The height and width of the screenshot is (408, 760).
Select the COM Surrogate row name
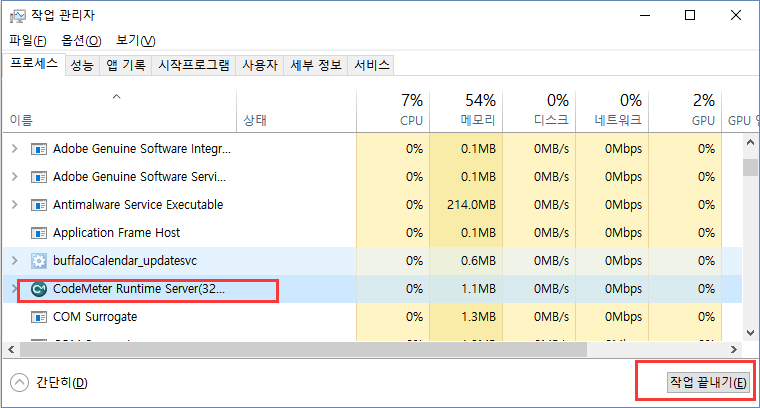95,317
